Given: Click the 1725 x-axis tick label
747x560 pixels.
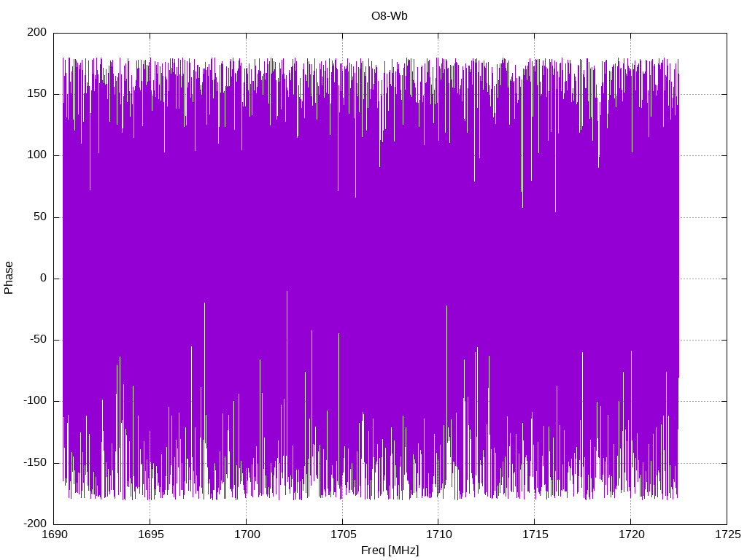Looking at the screenshot, I should (728, 534).
